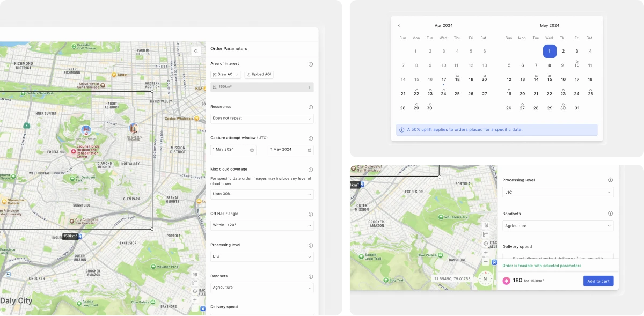Show Processing level info in cart panel
Screen dimensions: 644x316
(x=610, y=180)
